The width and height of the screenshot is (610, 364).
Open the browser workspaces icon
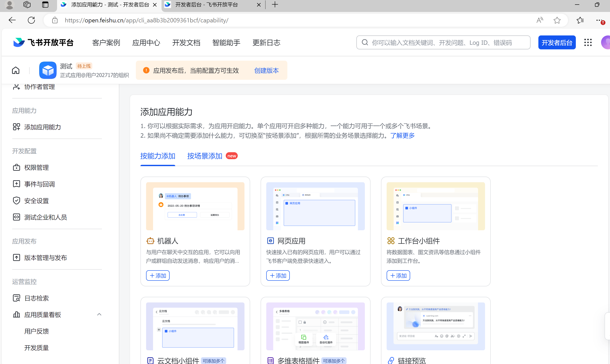(27, 5)
